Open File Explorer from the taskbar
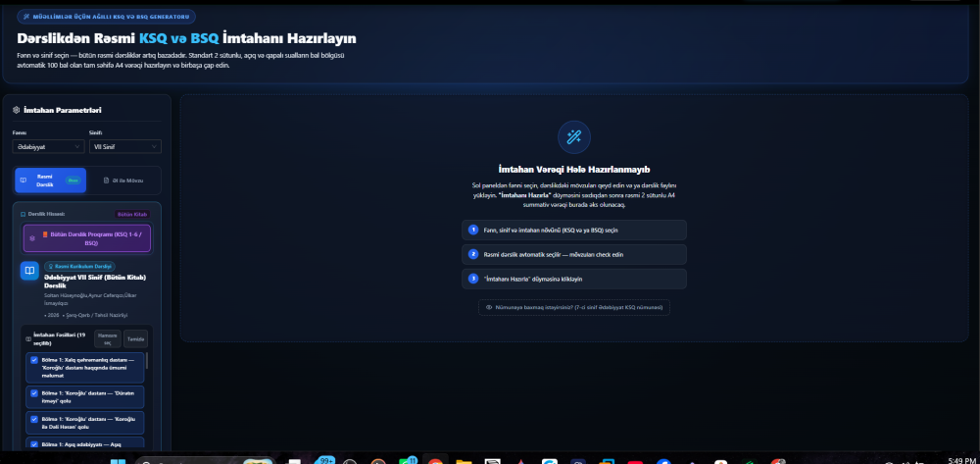 pyautogui.click(x=464, y=461)
